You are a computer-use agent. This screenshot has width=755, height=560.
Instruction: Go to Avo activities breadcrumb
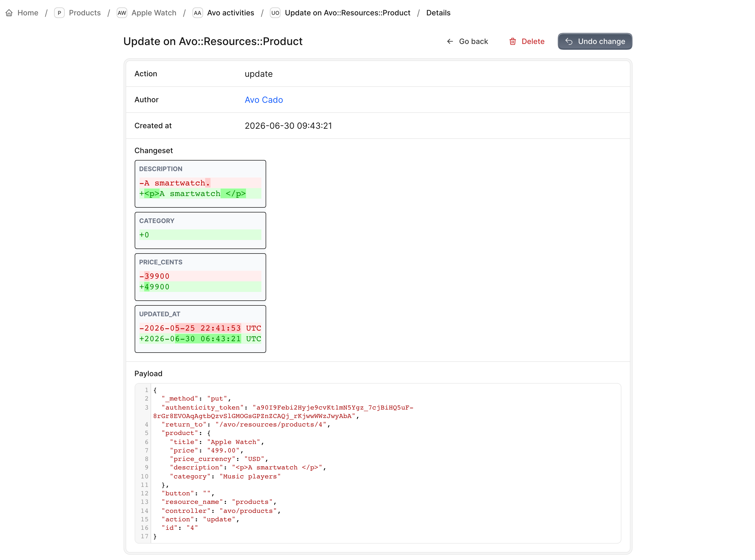[x=231, y=13]
